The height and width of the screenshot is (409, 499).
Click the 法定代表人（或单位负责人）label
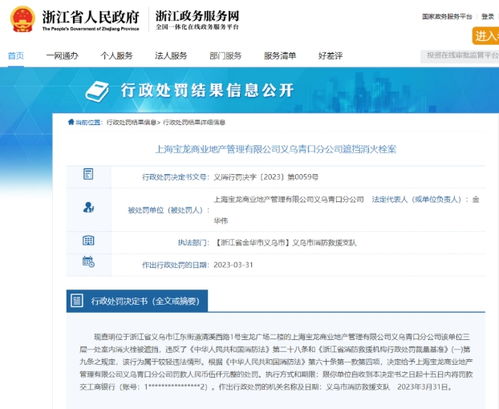417,199
